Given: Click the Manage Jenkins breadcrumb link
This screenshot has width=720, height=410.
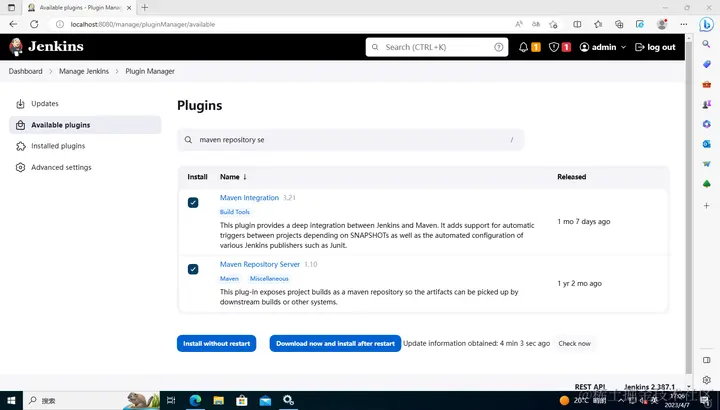Looking at the screenshot, I should [84, 71].
